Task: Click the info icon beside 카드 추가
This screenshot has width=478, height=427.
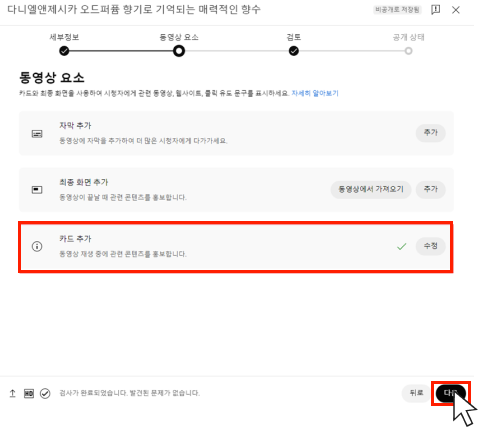Action: (37, 247)
